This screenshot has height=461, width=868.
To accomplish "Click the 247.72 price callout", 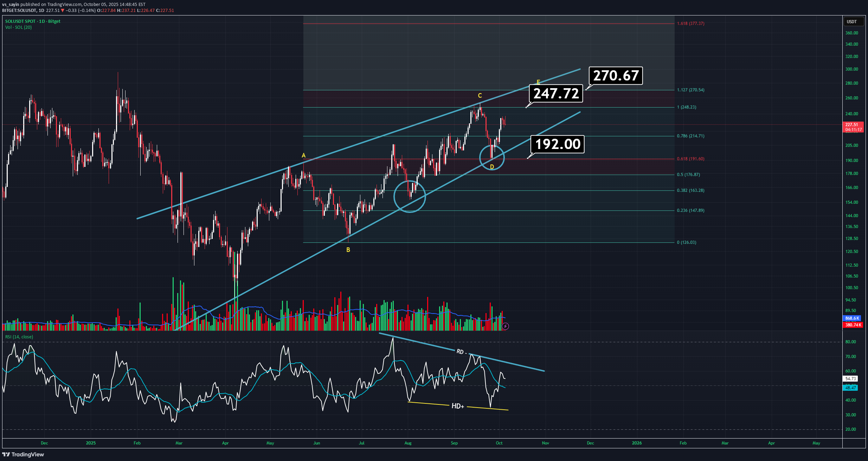I will click(x=556, y=93).
